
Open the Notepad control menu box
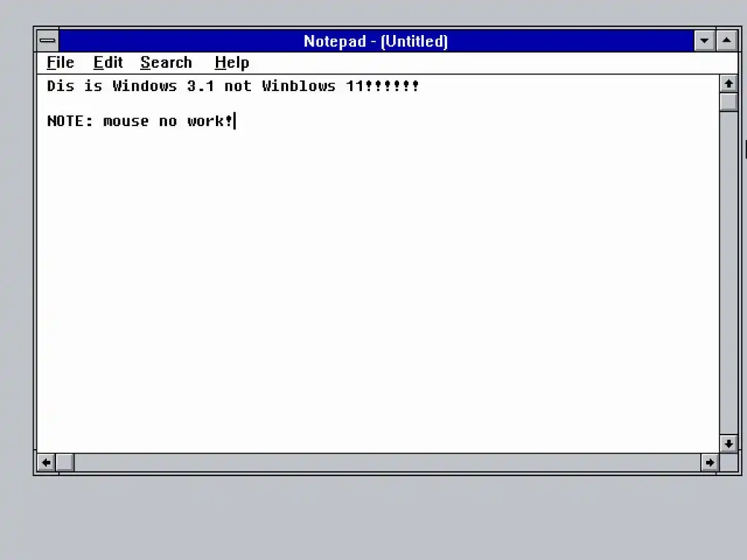click(47, 41)
